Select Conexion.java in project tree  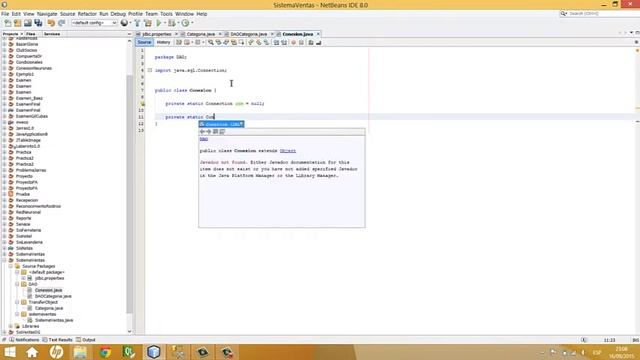pos(48,290)
